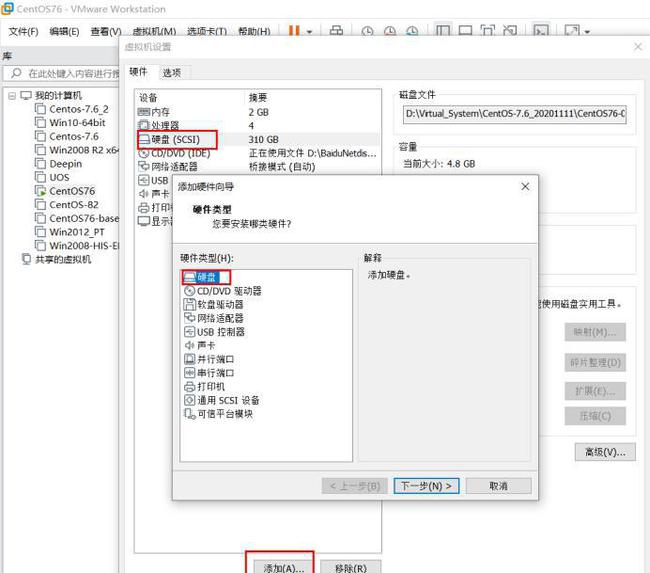Close the 虚拟机设置 window
650x573 pixels.
point(638,47)
